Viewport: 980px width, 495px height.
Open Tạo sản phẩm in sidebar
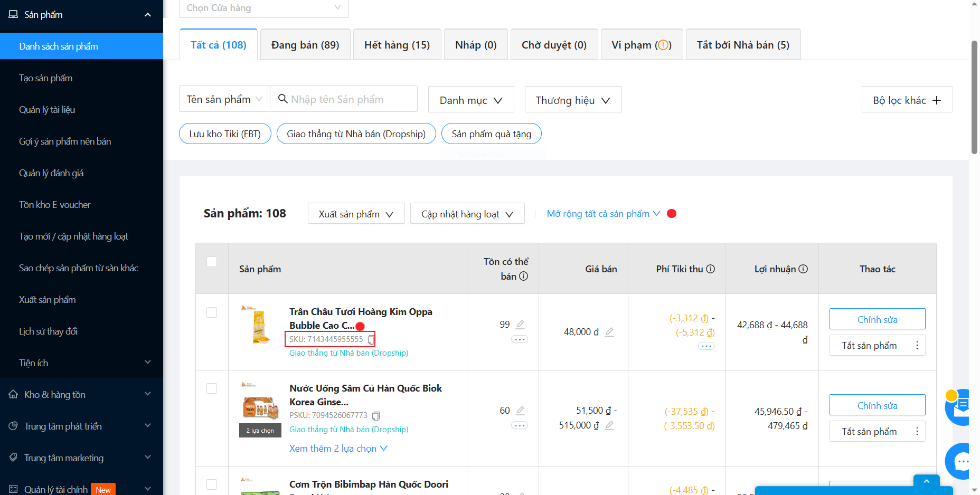46,78
